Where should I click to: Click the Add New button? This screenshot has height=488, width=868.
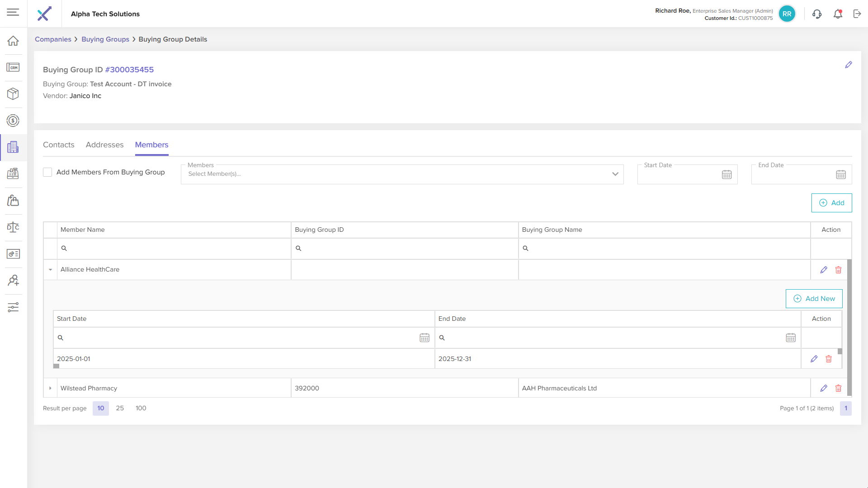point(814,299)
